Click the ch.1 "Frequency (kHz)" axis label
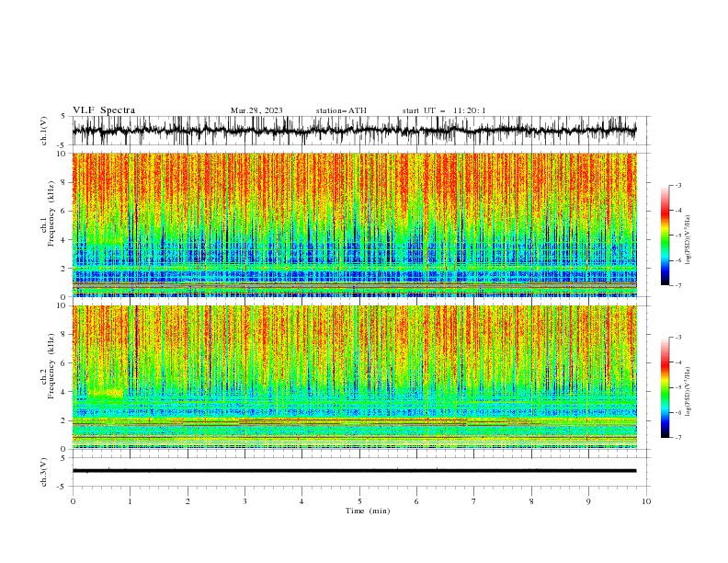 [x=51, y=213]
